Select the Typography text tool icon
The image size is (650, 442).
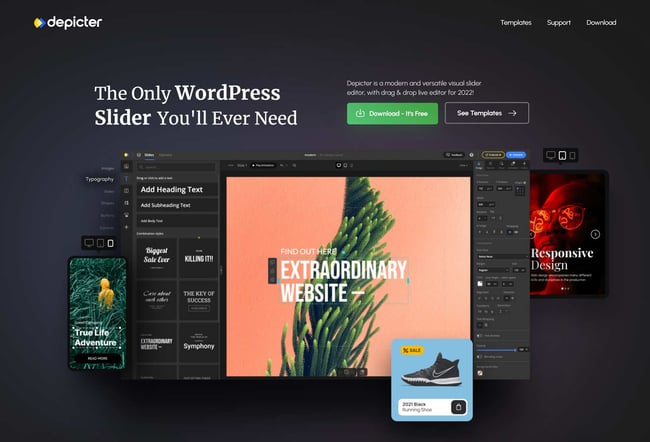coord(127,179)
